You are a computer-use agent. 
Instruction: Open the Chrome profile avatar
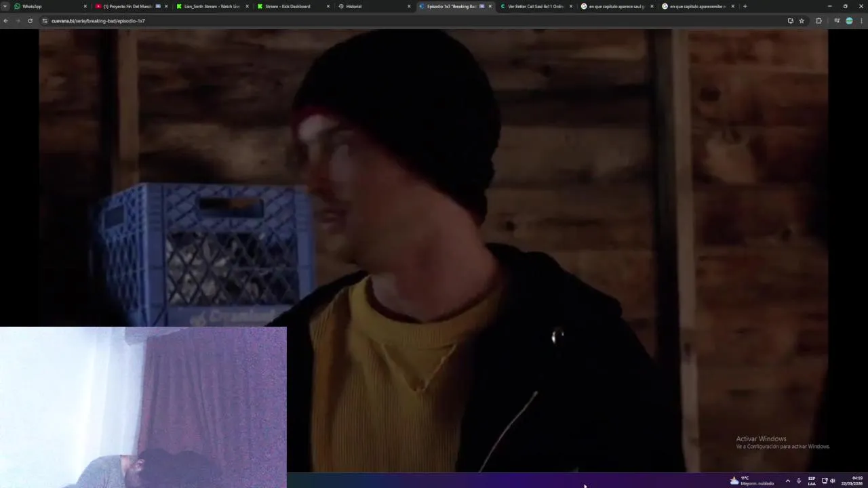click(x=849, y=21)
